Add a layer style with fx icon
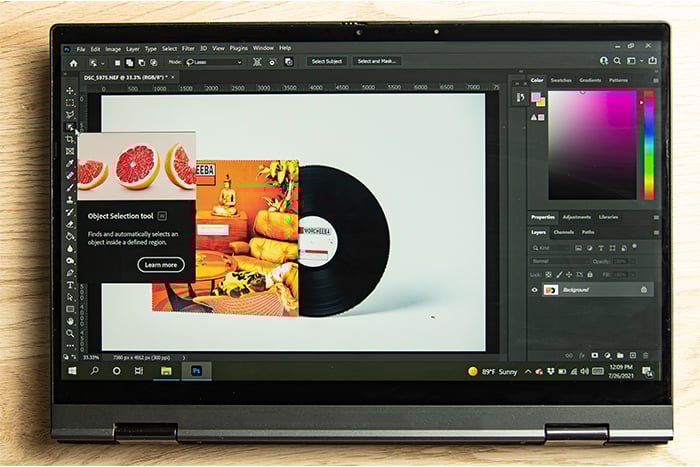Viewport: 700px width, 467px height. click(582, 355)
